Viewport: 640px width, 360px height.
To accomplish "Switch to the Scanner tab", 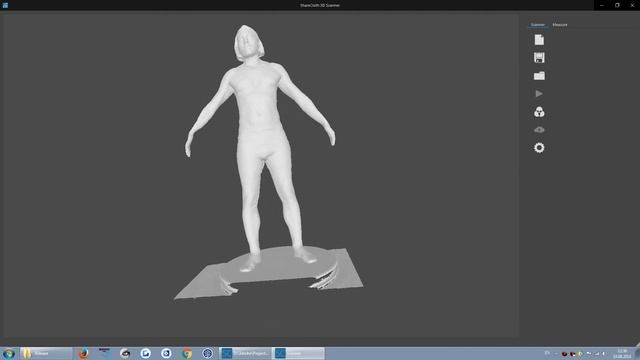I will (538, 25).
